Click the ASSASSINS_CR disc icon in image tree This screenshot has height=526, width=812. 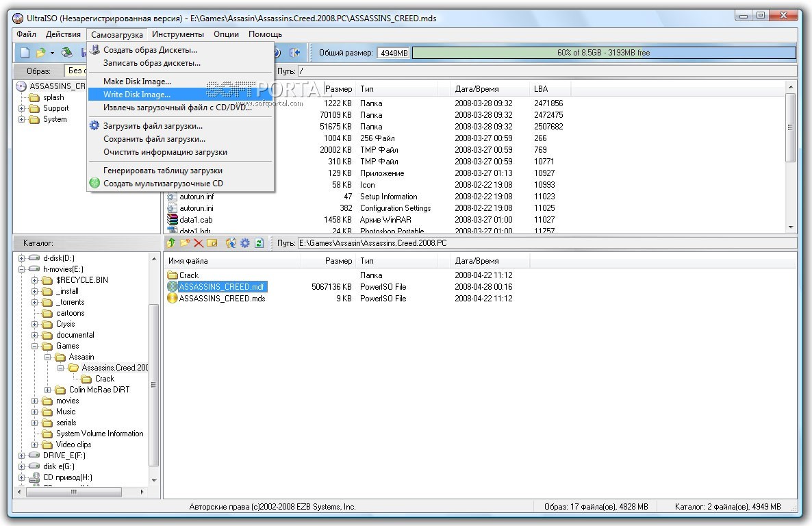coord(21,86)
